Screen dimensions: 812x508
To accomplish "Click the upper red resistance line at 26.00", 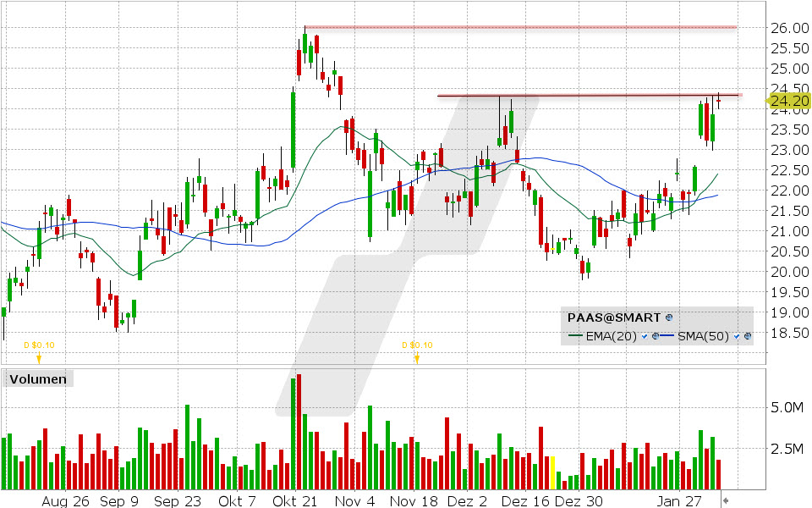I will click(x=520, y=27).
